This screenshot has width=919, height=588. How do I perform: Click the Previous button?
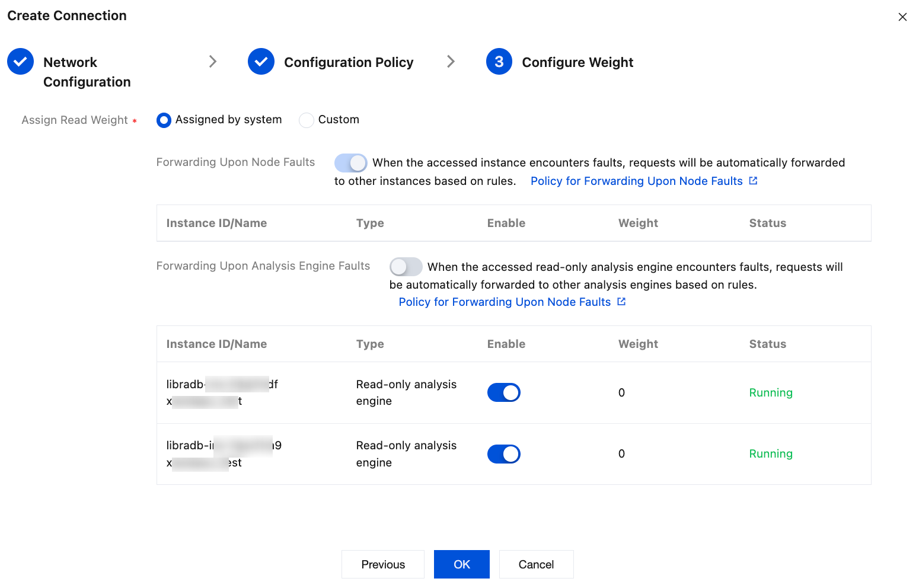(383, 564)
